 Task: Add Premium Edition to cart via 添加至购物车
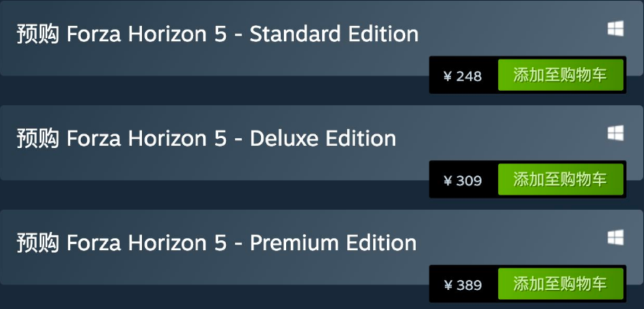tap(561, 284)
